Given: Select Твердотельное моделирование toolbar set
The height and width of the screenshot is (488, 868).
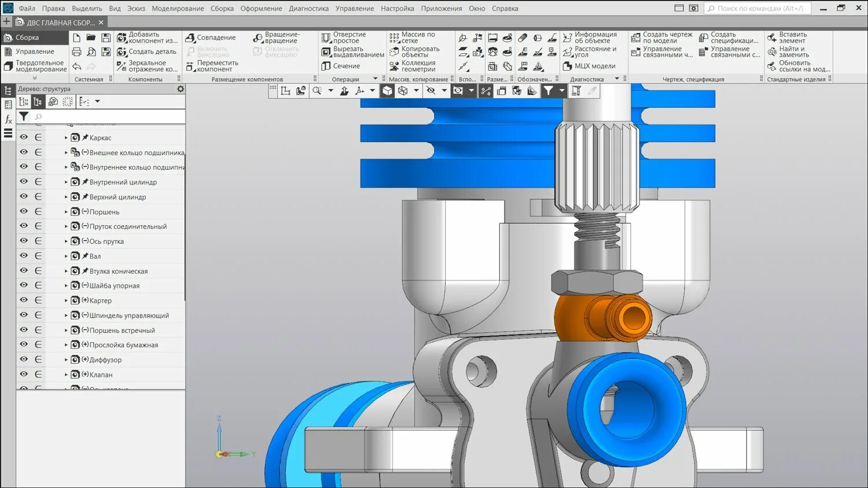Looking at the screenshot, I should 34,66.
